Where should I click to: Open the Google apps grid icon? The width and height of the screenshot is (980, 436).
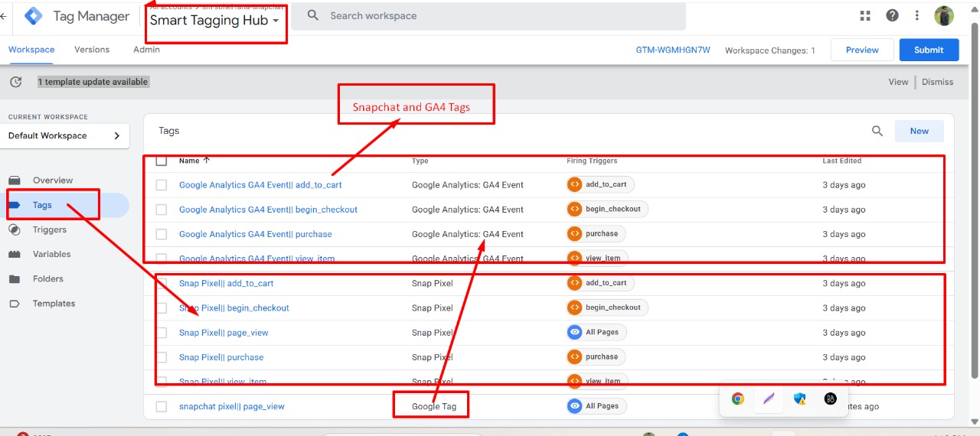[866, 16]
